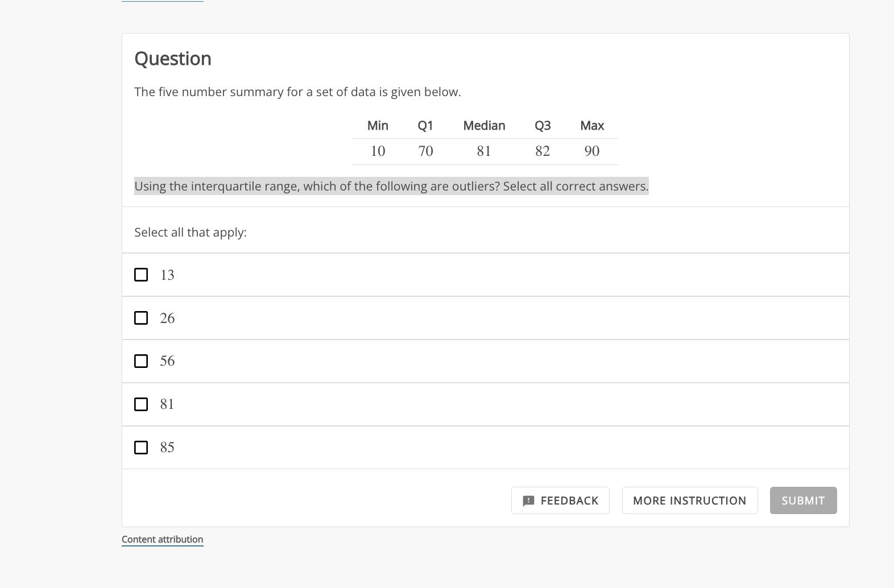Select the Q3 column header
This screenshot has height=588, width=894.
click(543, 126)
